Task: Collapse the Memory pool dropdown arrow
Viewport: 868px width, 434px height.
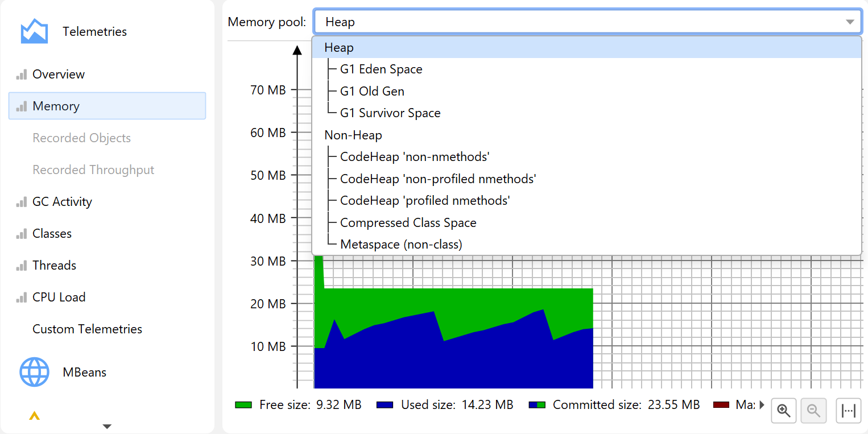Action: pyautogui.click(x=850, y=22)
